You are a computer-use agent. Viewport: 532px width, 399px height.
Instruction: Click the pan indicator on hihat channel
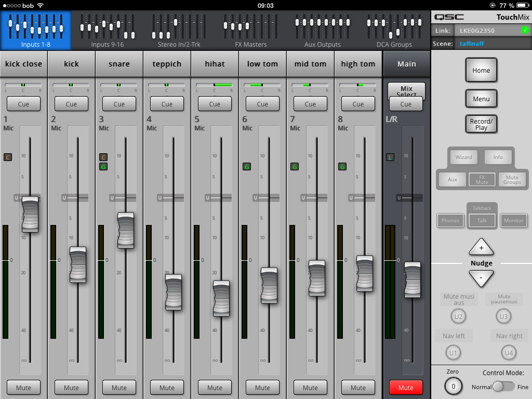[x=215, y=85]
